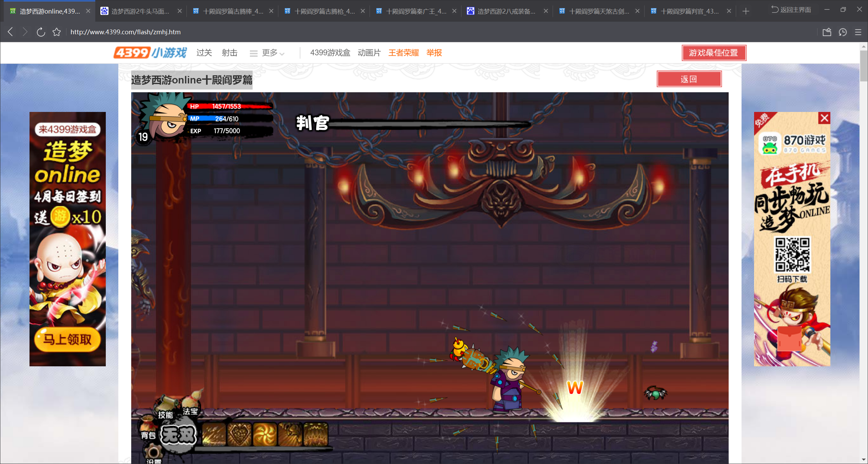Click the page vertical scrollbar thumb
Viewport: 868px width, 464px height.
[x=864, y=66]
